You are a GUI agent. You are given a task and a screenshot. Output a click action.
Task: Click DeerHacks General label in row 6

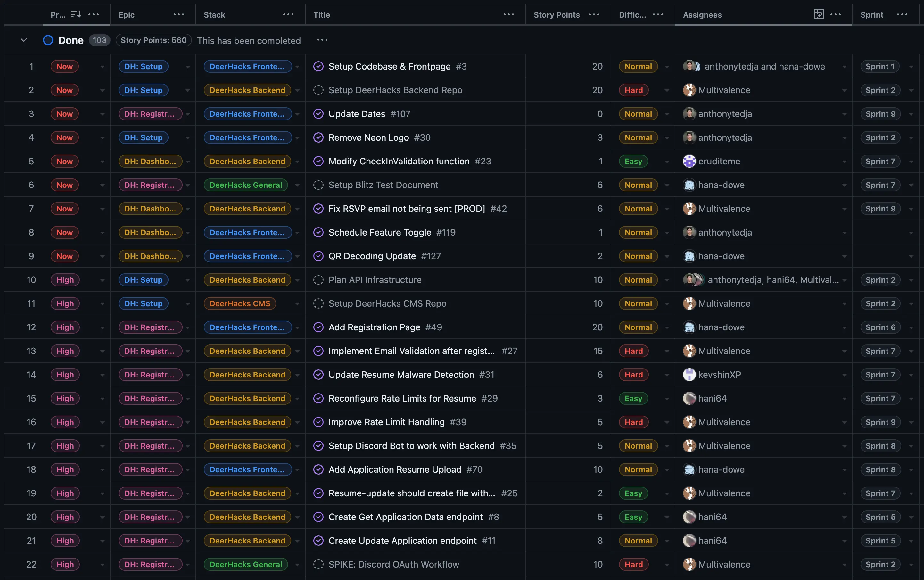click(x=245, y=185)
